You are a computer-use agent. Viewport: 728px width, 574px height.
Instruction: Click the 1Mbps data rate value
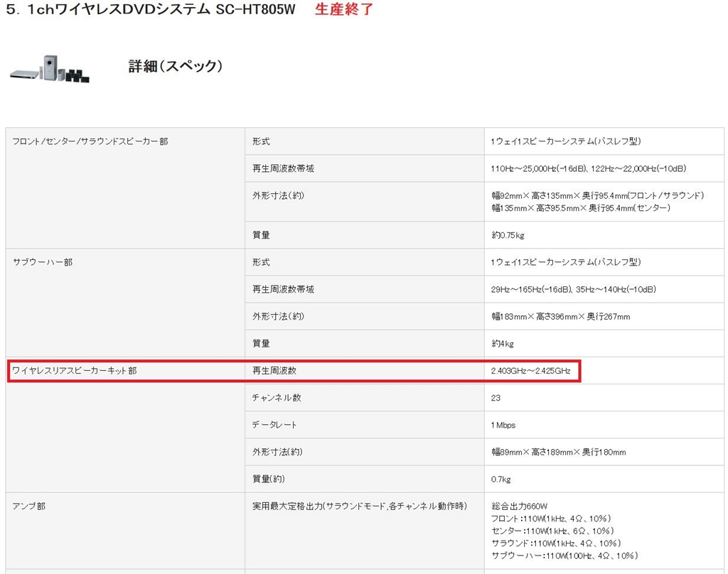pyautogui.click(x=503, y=425)
